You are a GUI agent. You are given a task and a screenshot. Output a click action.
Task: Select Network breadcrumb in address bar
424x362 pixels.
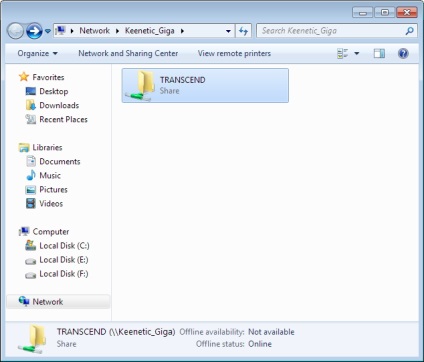(x=94, y=31)
